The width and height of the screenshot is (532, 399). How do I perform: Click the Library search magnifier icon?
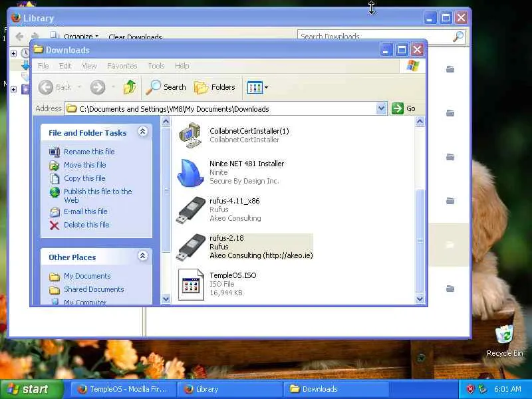click(458, 37)
